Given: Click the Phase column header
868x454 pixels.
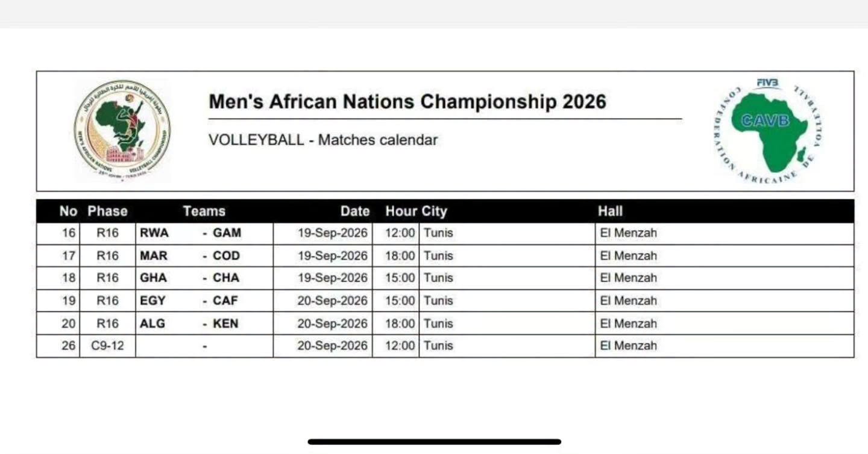Looking at the screenshot, I should click(x=107, y=211).
